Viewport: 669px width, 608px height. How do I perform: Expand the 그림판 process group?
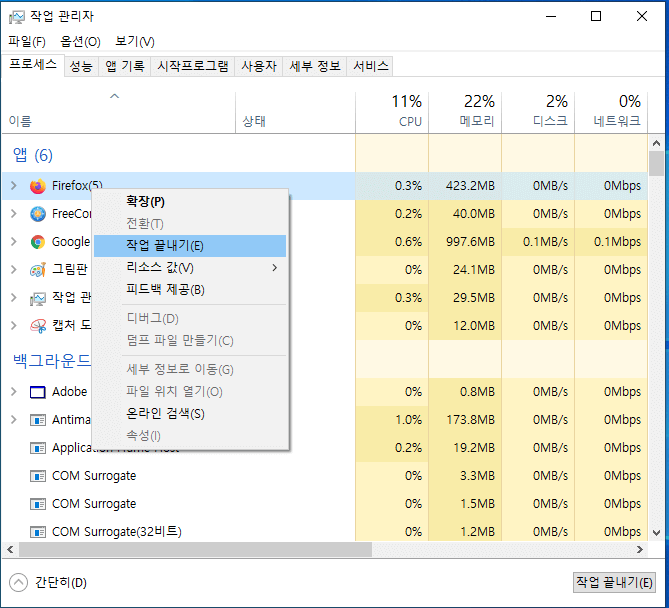[x=14, y=269]
